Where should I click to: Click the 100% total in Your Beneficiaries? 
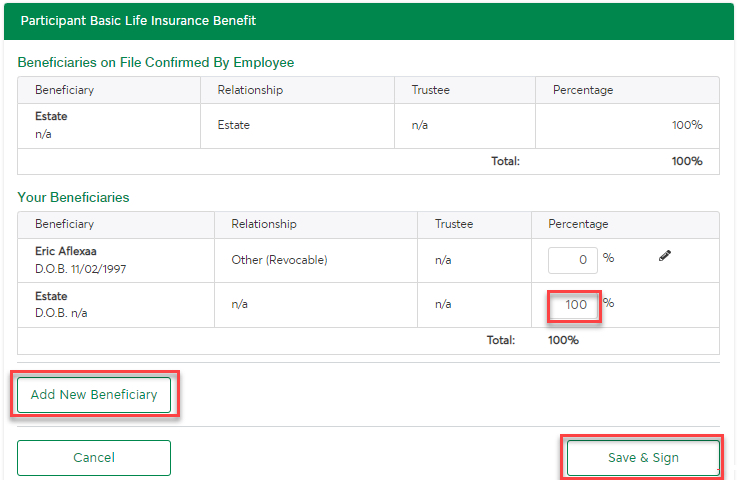(563, 340)
